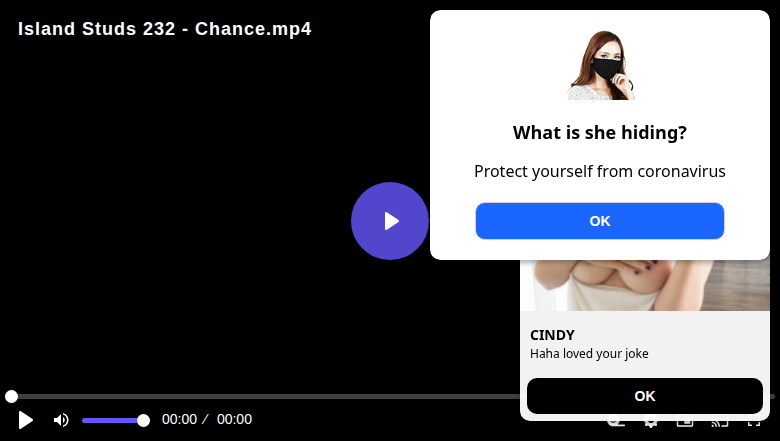780x441 pixels.
Task: Mute the audio using the speaker icon
Action: pyautogui.click(x=61, y=420)
